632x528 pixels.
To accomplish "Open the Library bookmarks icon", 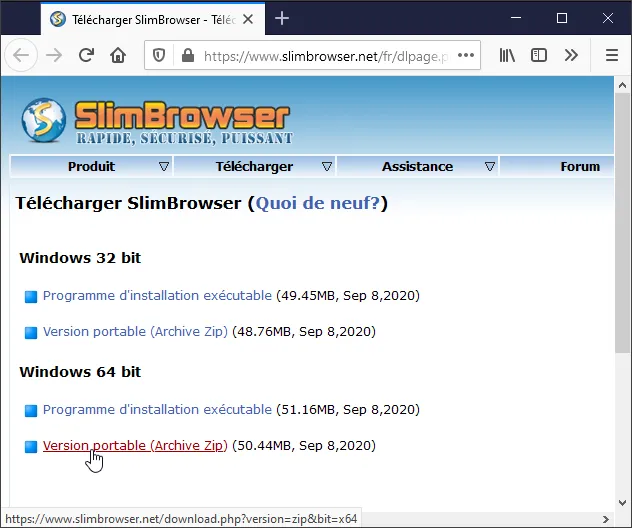I will tap(508, 55).
